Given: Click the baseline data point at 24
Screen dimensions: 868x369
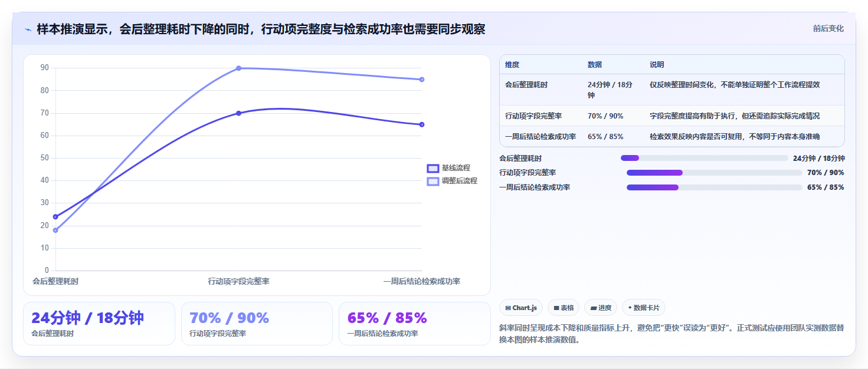Looking at the screenshot, I should [55, 217].
